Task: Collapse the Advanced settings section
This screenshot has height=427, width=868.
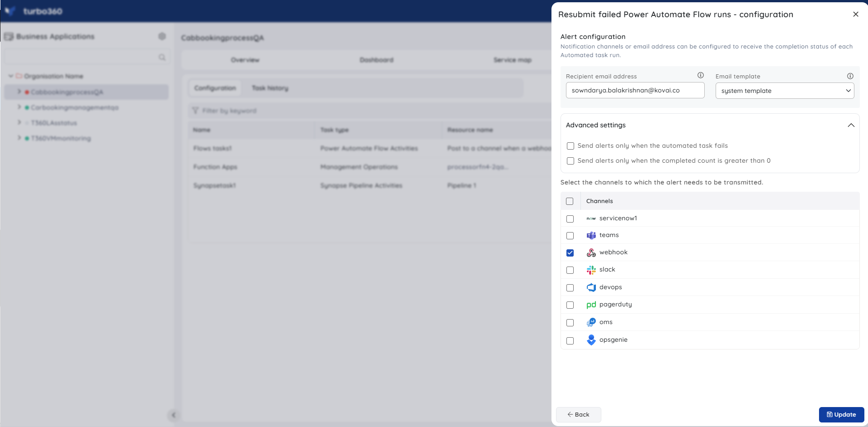Action: pos(851,125)
